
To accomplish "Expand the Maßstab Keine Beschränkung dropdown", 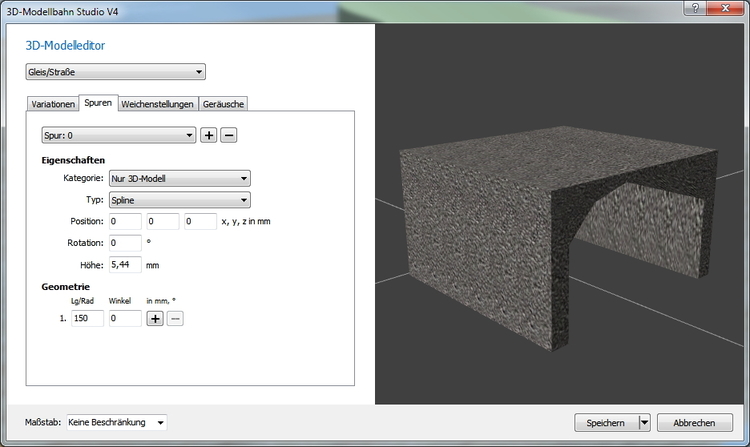I will pyautogui.click(x=116, y=423).
